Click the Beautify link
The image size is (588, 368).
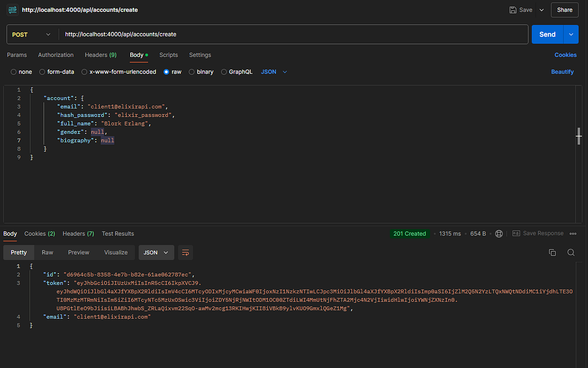pyautogui.click(x=562, y=72)
